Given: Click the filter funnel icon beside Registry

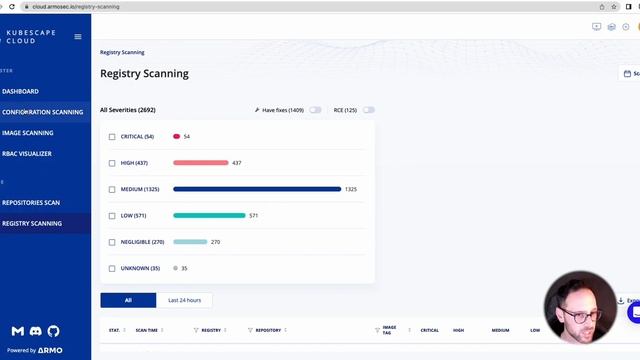Looking at the screenshot, I should point(196,330).
